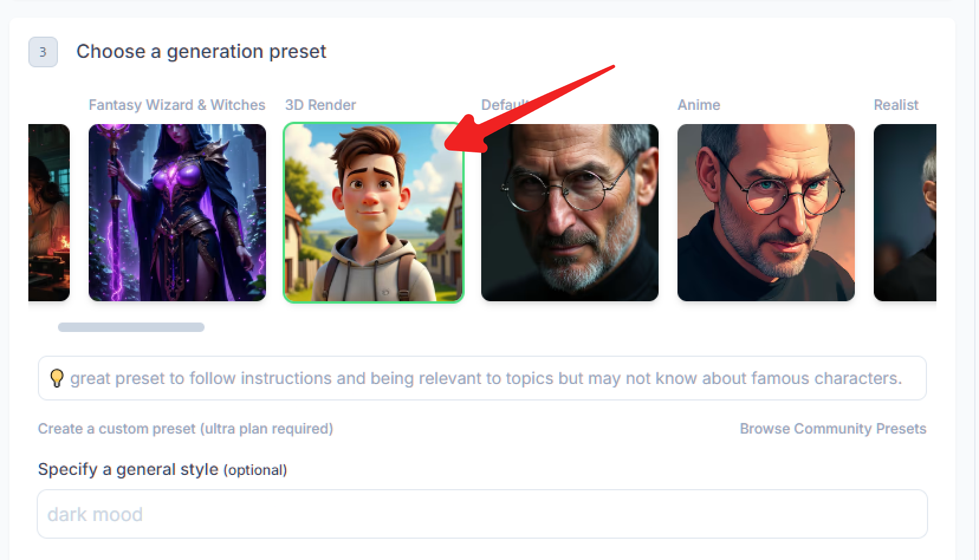Click the preset tip message bar
The width and height of the screenshot is (979, 560).
pos(482,378)
